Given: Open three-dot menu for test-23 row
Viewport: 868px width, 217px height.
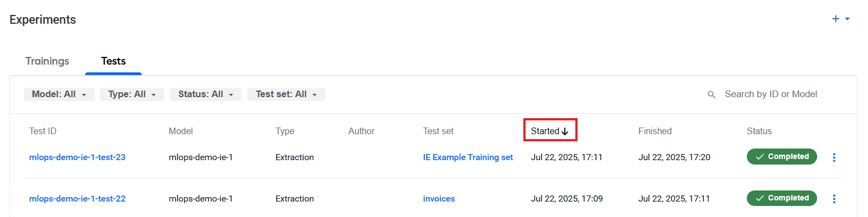Looking at the screenshot, I should [834, 157].
